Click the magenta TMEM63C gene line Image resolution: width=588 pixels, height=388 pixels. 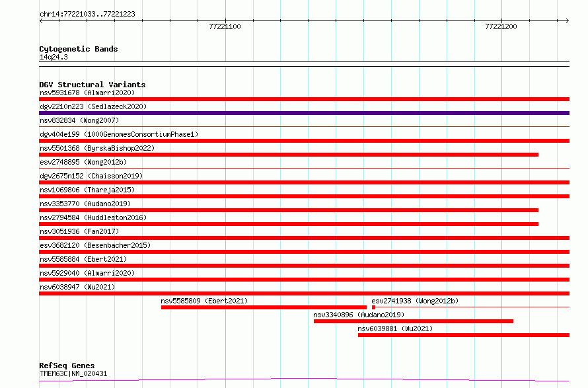[x=304, y=380]
